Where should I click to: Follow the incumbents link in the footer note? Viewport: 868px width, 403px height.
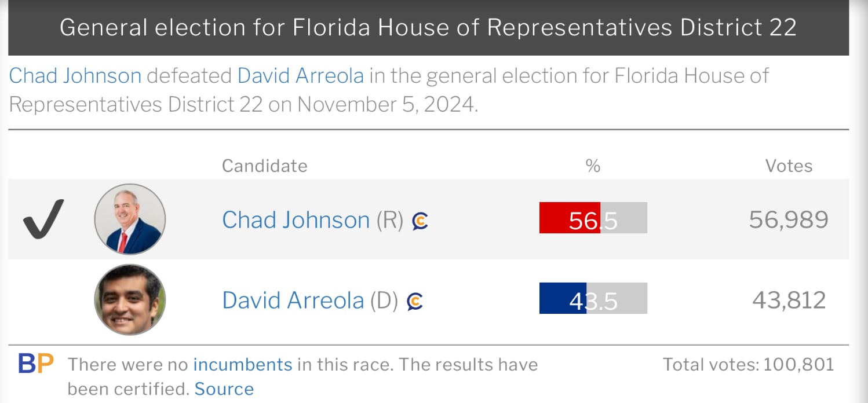[x=243, y=364]
